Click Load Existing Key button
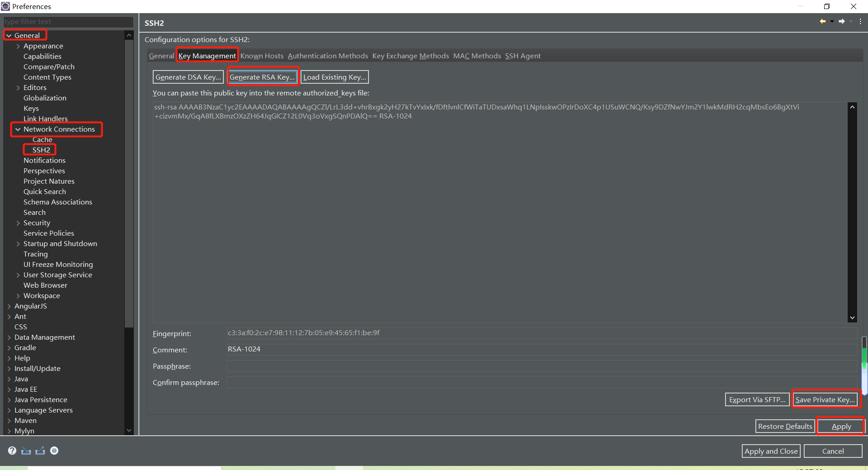The height and width of the screenshot is (470, 868). (x=335, y=77)
